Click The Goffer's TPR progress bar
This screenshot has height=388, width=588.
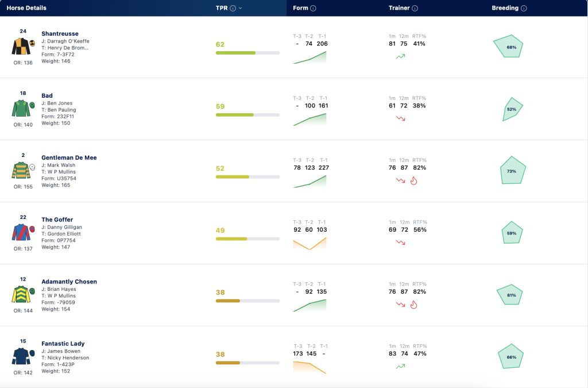tap(247, 239)
